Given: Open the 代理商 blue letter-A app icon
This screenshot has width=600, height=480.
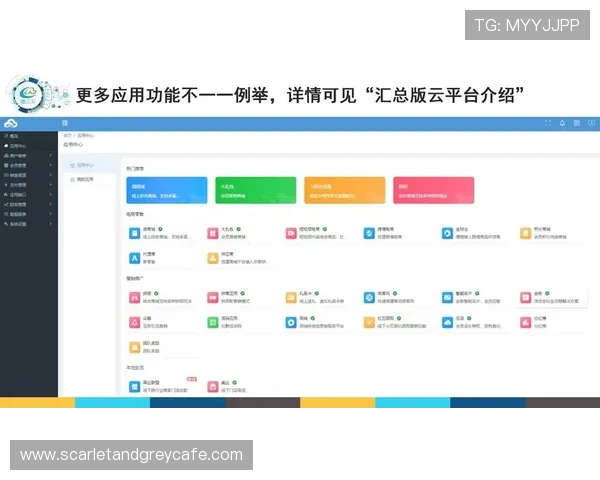Looking at the screenshot, I should point(134,258).
